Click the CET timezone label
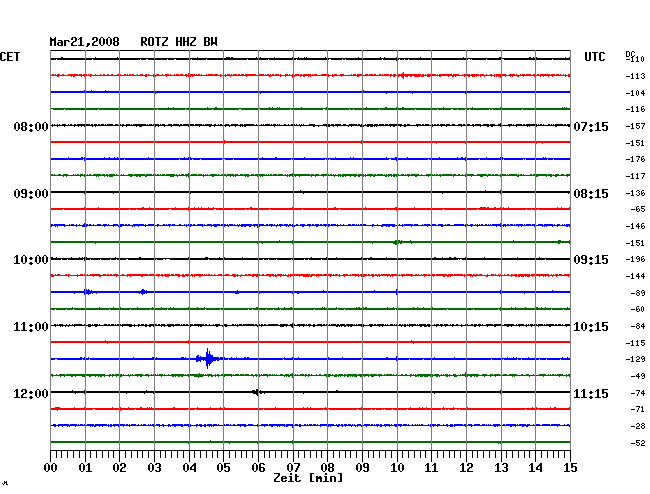This screenshot has width=650, height=494. pyautogui.click(x=10, y=57)
